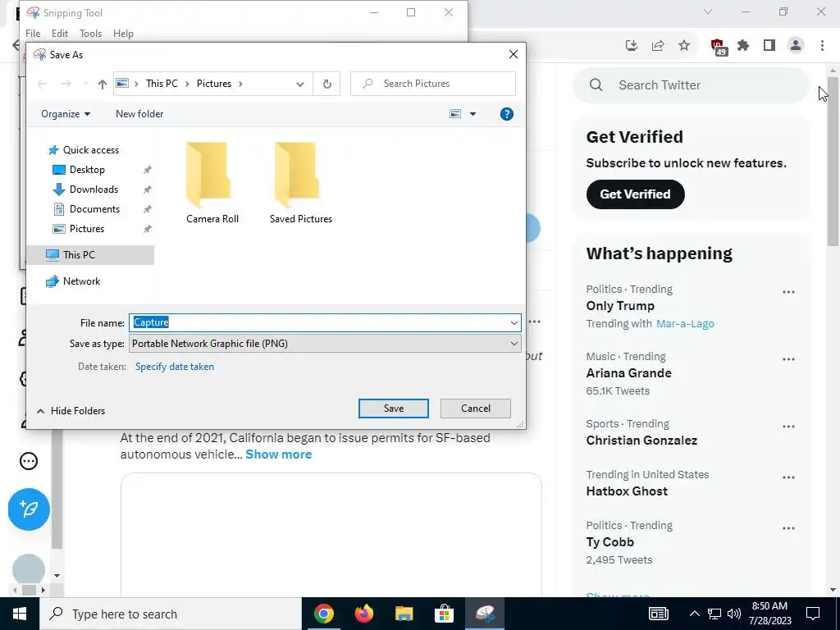This screenshot has height=630, width=840.
Task: Open Snipping Tool Help menu
Action: click(123, 33)
